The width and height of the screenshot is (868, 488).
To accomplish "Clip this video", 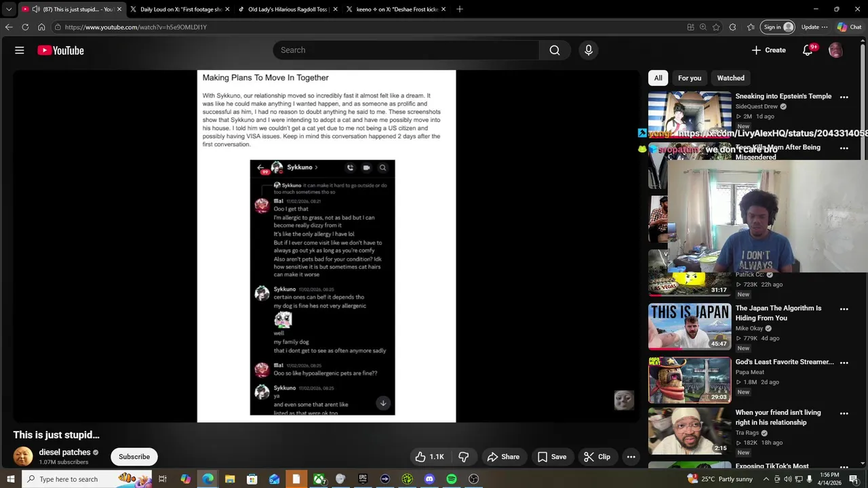I will click(x=597, y=457).
